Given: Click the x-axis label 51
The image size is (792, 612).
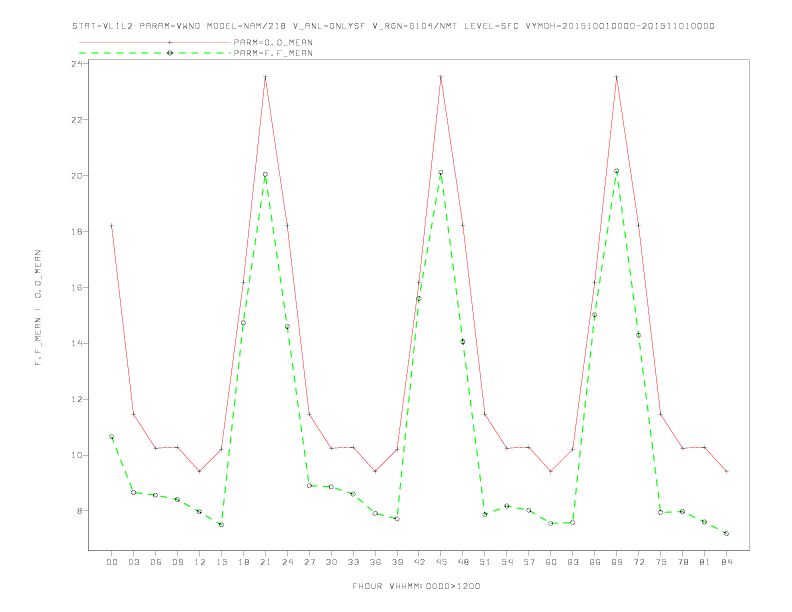Looking at the screenshot, I should [485, 562].
